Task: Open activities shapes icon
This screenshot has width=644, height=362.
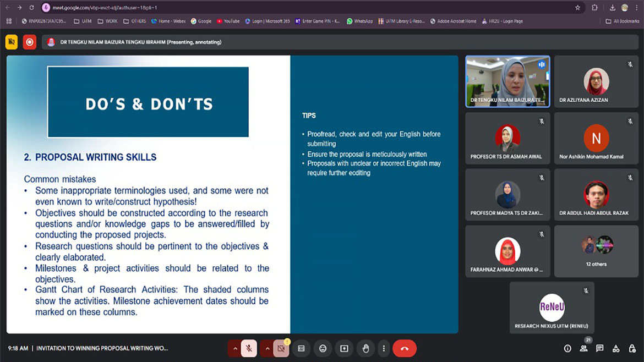Action: 616,348
